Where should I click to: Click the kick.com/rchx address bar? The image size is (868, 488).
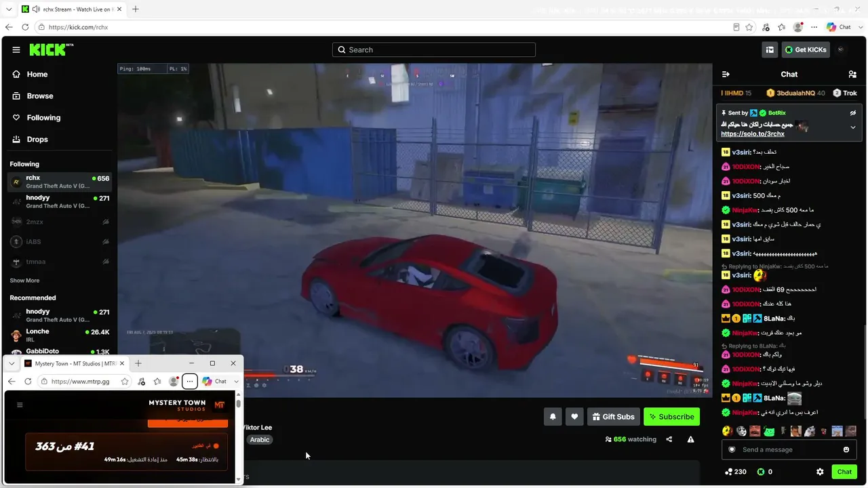(x=388, y=27)
